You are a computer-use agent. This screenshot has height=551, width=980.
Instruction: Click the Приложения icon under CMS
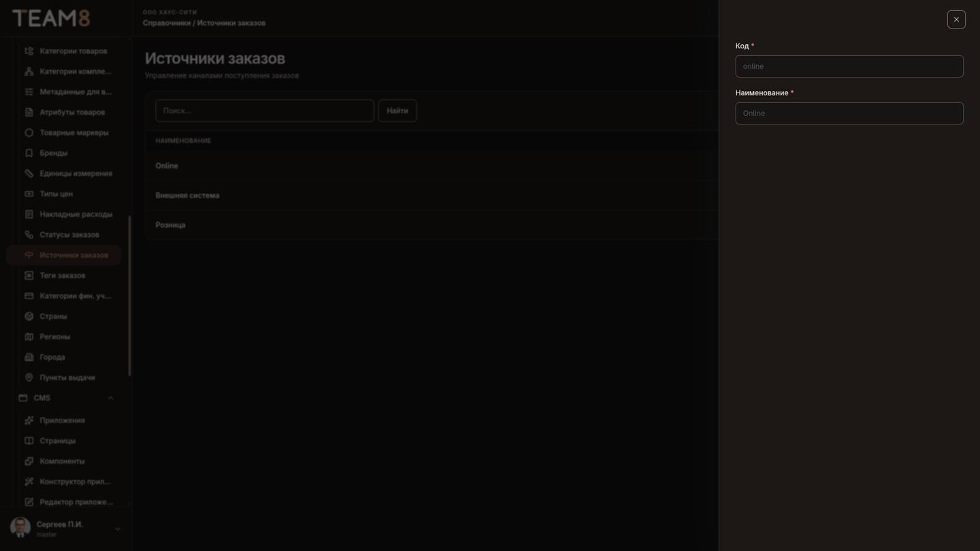29,420
